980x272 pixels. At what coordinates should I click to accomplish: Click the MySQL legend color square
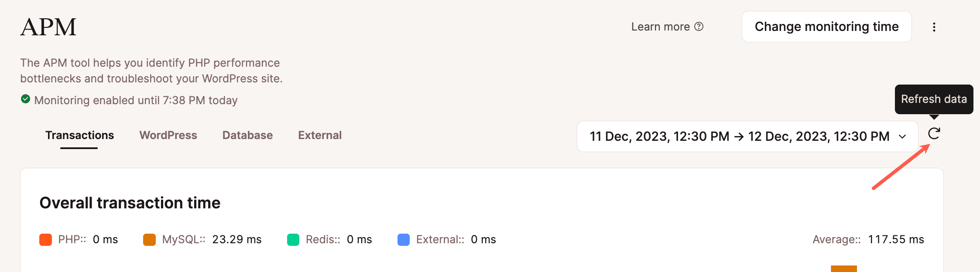[151, 239]
